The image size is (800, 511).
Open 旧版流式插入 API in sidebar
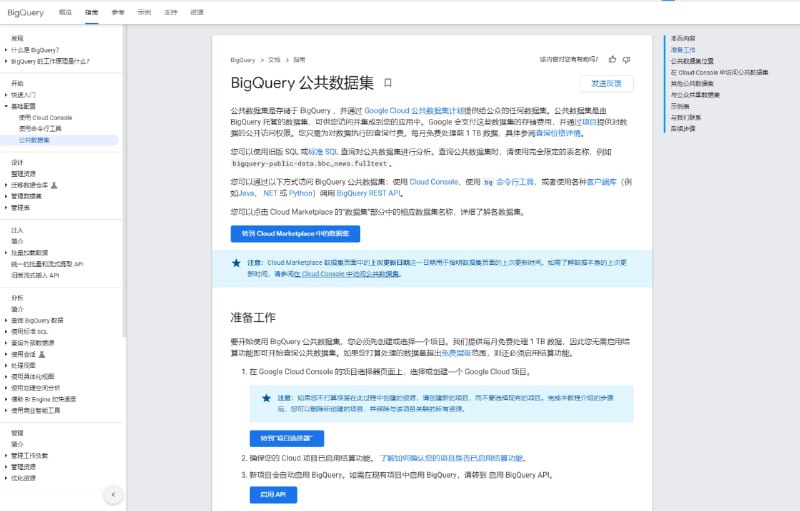click(x=35, y=275)
